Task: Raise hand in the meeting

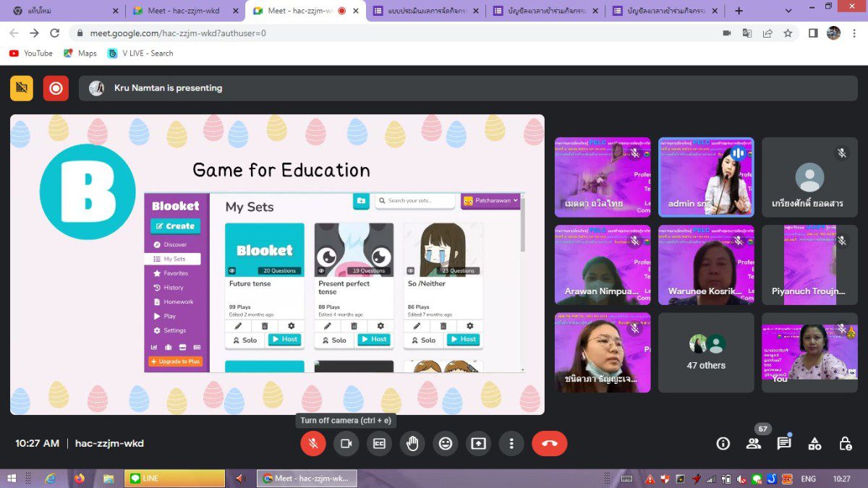Action: point(412,443)
